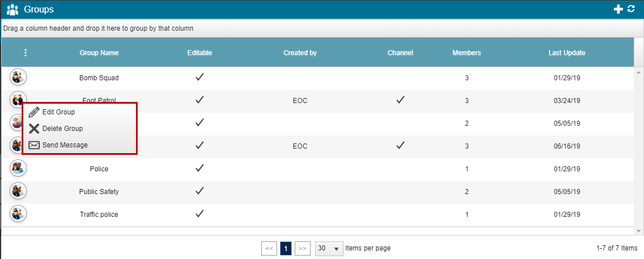Sort by Created by column header

click(300, 52)
